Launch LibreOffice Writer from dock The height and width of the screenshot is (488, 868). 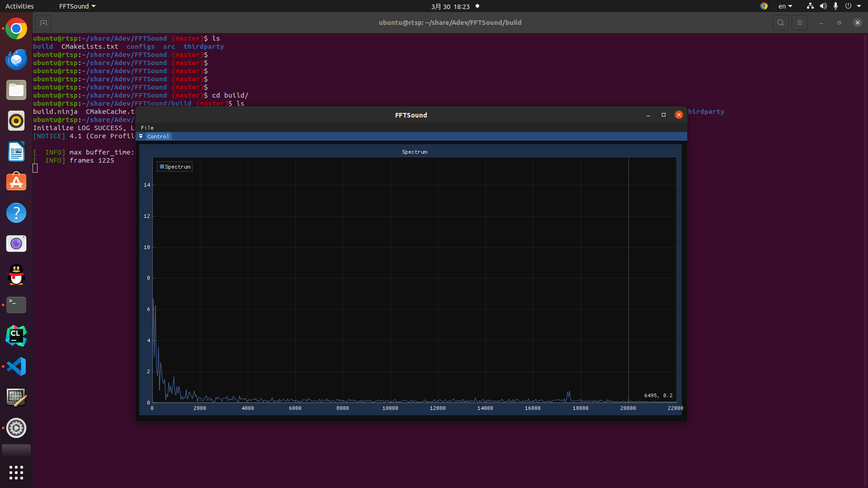tap(16, 152)
